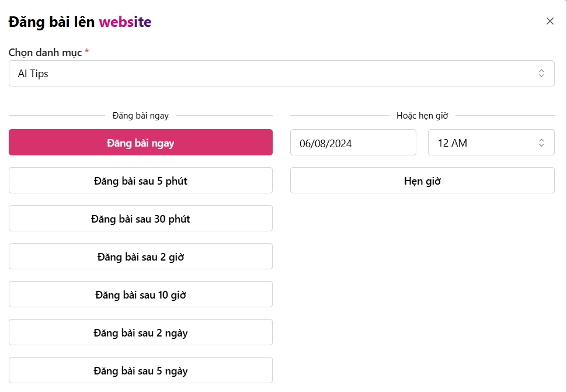Click the chevron arrows in the time selector

[541, 143]
